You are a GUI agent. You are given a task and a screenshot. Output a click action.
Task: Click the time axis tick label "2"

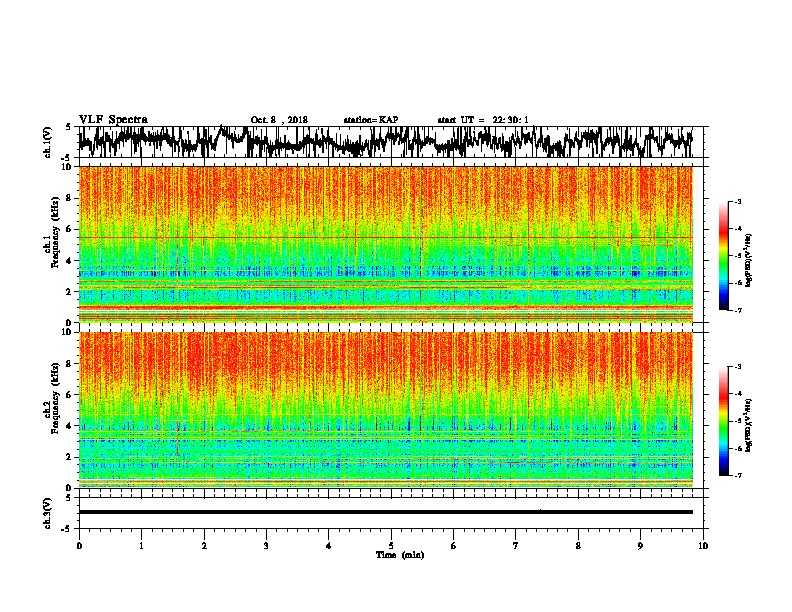tap(204, 546)
